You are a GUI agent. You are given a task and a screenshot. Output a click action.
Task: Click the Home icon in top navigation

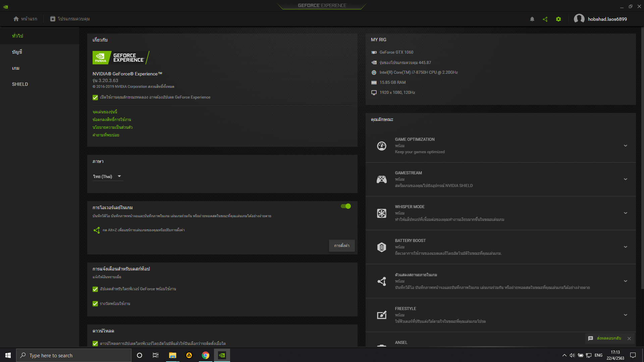(16, 19)
